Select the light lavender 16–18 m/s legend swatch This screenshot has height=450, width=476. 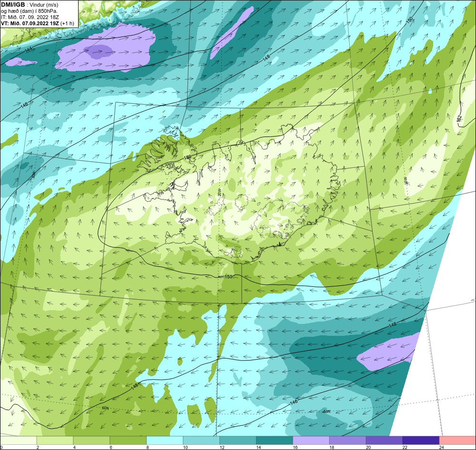pos(311,440)
